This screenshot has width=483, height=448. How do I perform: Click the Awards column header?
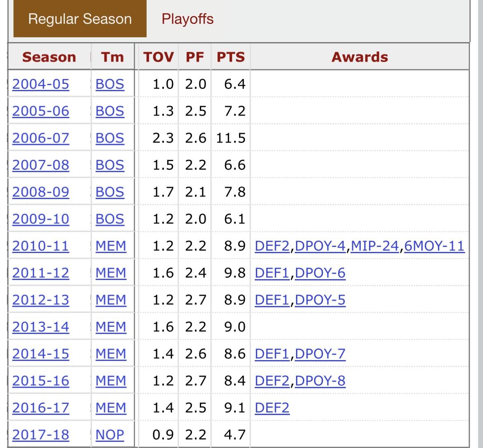pyautogui.click(x=360, y=57)
